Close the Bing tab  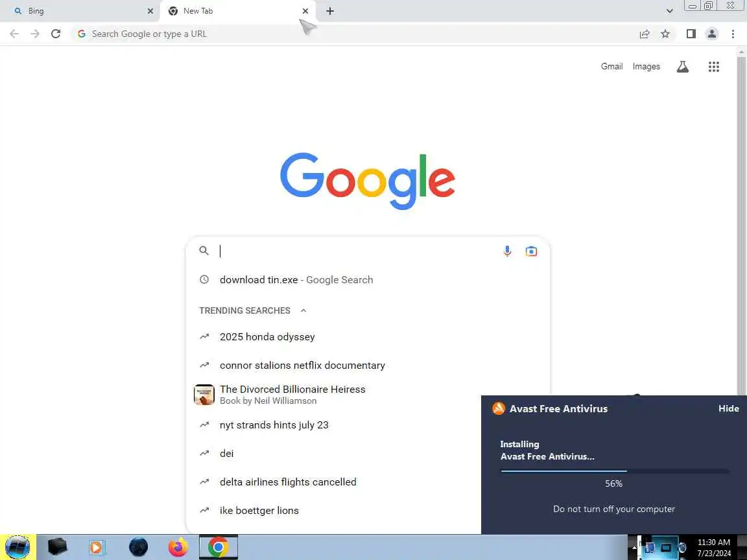pos(150,11)
